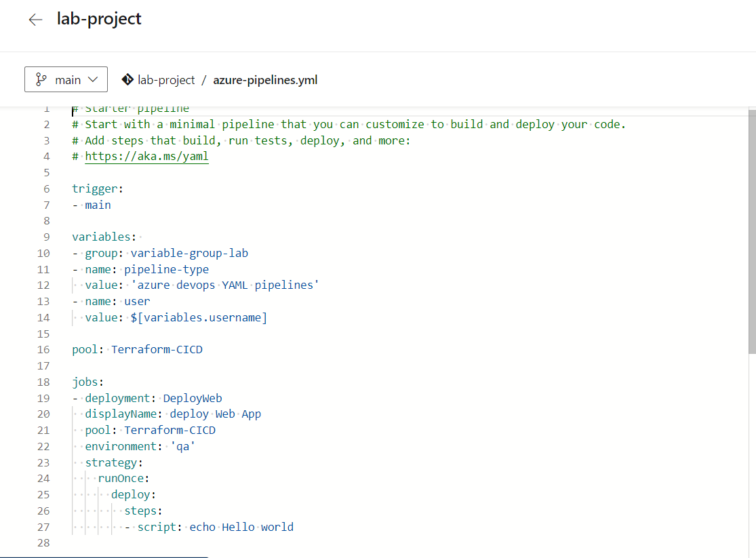Click the repository diamond icon
This screenshot has width=756, height=558.
click(x=127, y=79)
